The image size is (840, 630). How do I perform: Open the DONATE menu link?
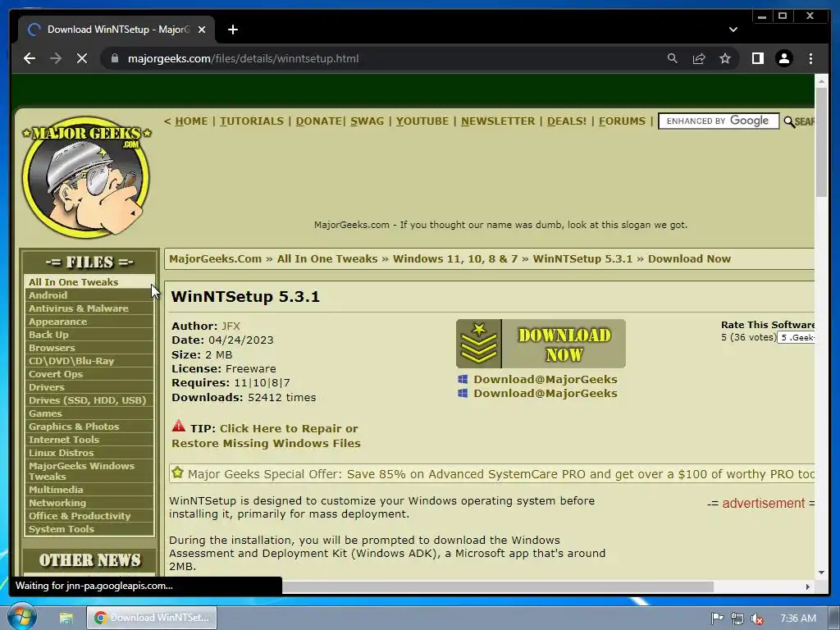click(x=318, y=121)
